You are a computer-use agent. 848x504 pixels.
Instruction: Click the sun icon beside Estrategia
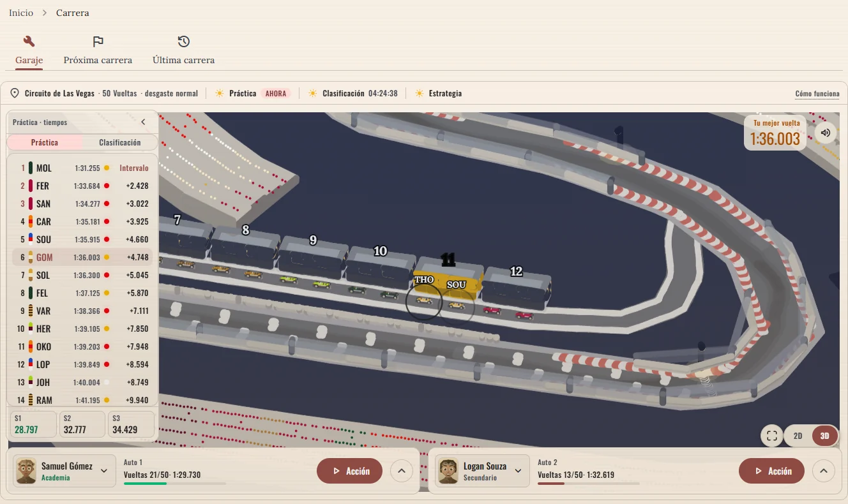point(419,93)
